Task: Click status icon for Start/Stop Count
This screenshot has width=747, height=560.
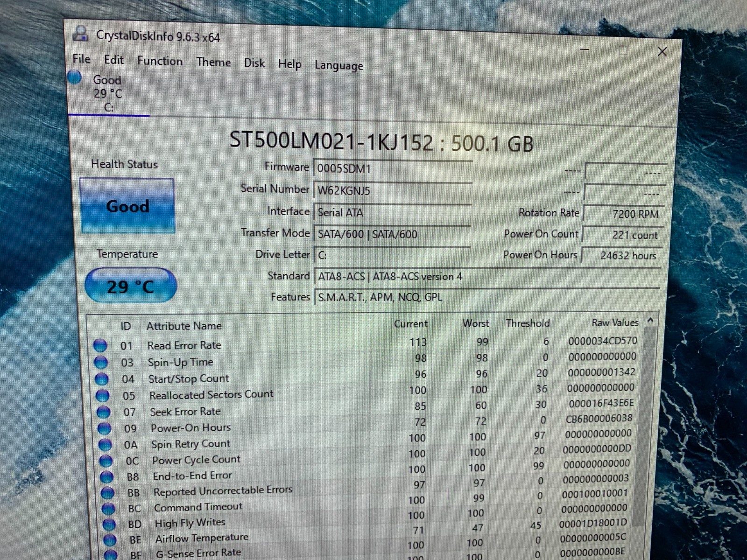Action: (102, 379)
